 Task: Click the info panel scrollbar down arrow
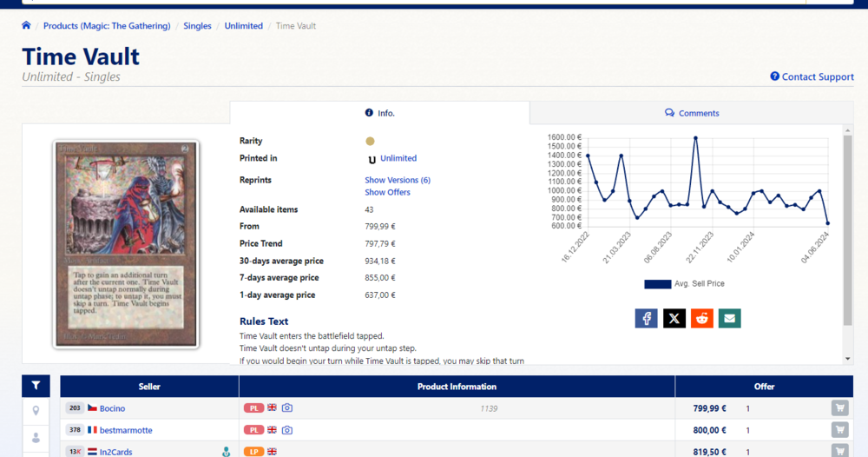click(x=848, y=359)
